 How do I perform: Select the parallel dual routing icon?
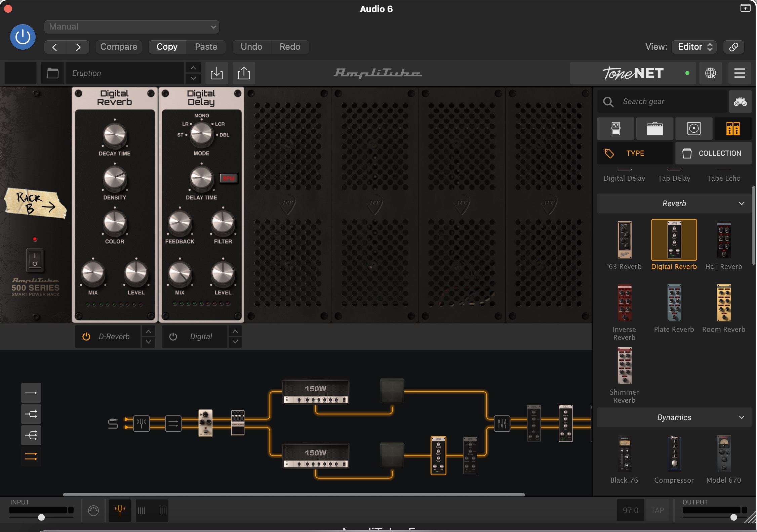(31, 456)
